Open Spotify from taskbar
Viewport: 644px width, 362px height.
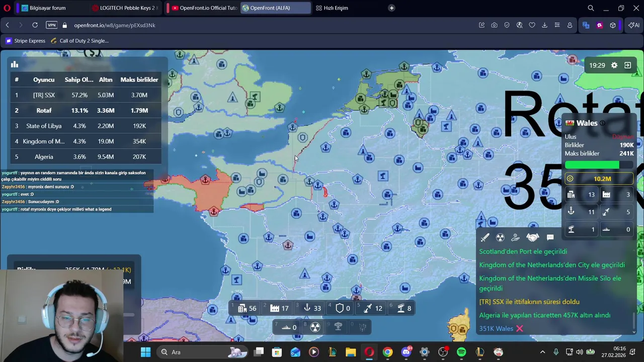click(461, 352)
